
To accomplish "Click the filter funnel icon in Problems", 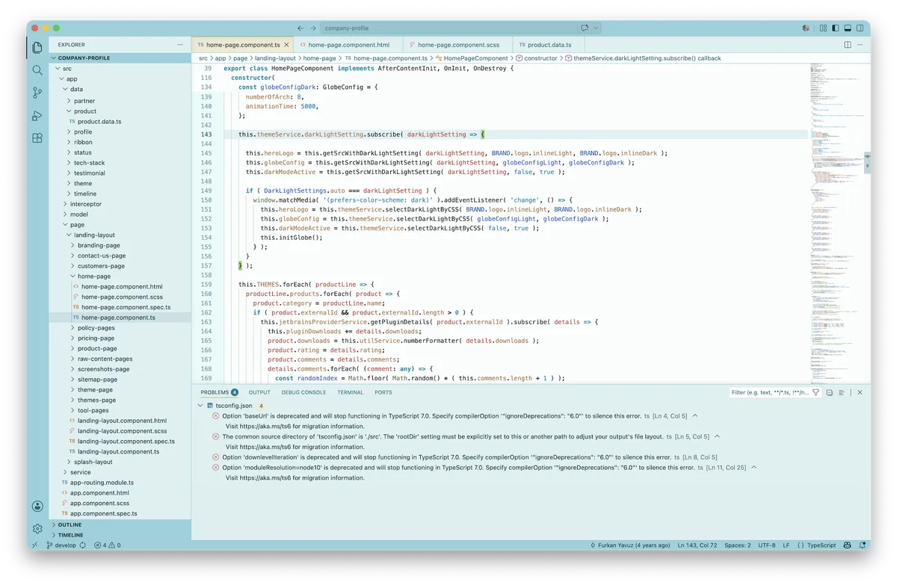I will coord(816,392).
